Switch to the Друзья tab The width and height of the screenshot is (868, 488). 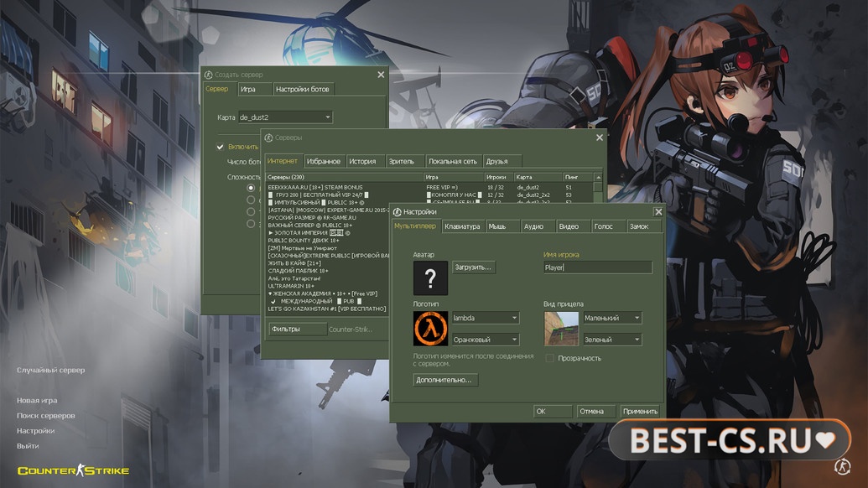[502, 162]
